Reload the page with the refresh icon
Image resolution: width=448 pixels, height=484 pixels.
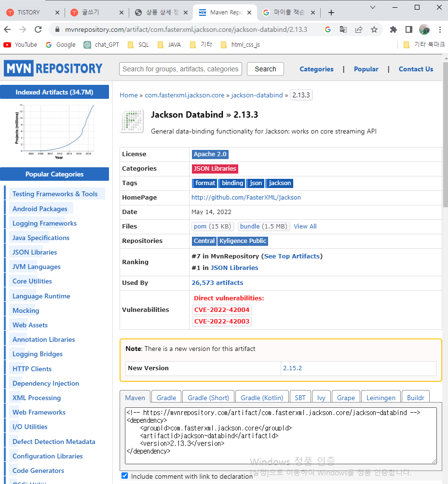pyautogui.click(x=38, y=29)
